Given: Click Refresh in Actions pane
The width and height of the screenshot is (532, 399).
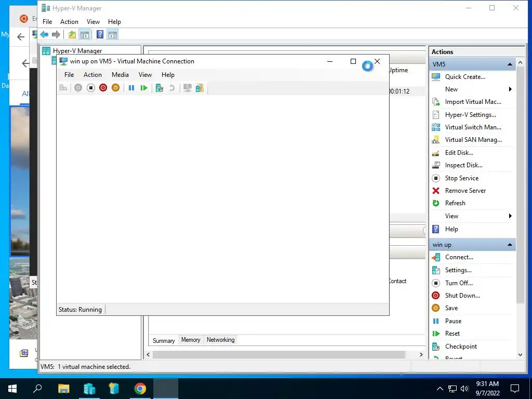Looking at the screenshot, I should tap(455, 203).
